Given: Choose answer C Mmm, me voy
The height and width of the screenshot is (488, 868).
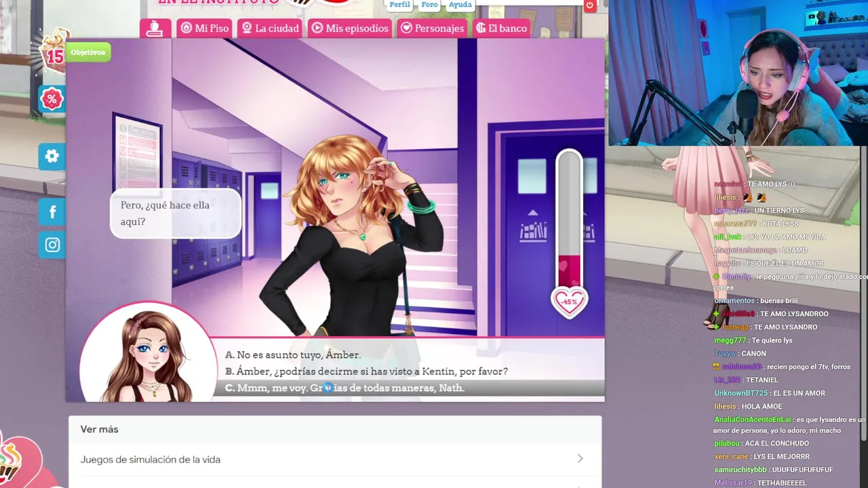Looking at the screenshot, I should pos(344,388).
